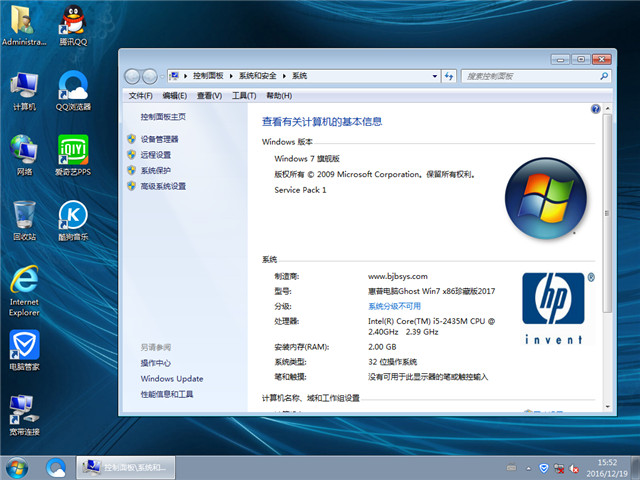This screenshot has height=480, width=640.
Task: Show hidden tray icons arrow
Action: point(528,469)
